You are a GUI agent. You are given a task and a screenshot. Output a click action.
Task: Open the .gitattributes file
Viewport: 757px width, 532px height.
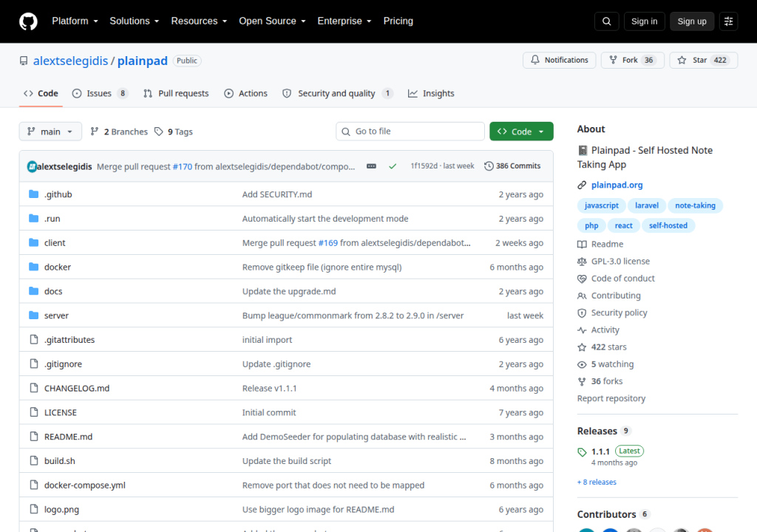point(69,340)
